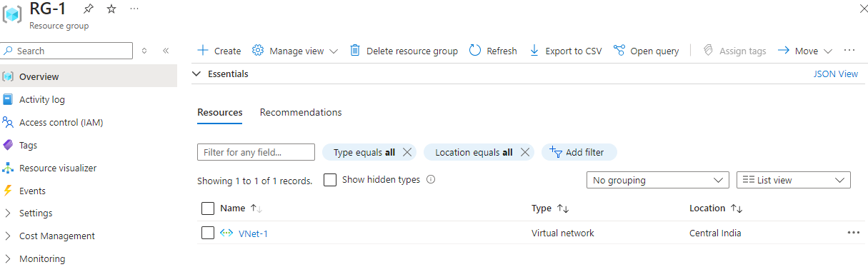
Task: Sort by the Location column
Action: (x=716, y=208)
